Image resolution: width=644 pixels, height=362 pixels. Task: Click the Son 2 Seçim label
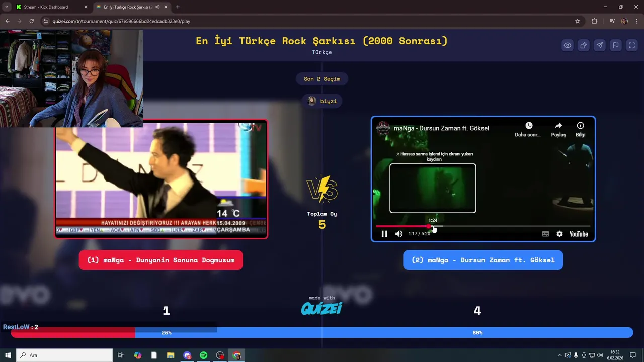(x=322, y=79)
